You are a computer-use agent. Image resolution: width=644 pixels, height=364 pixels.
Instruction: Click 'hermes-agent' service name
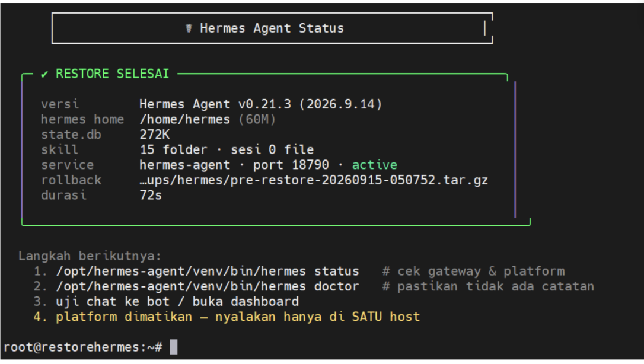[x=185, y=165]
